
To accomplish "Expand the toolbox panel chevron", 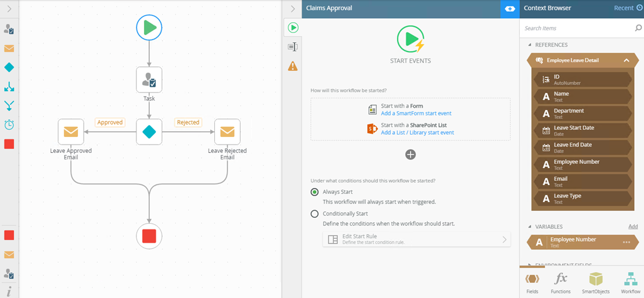I will click(x=9, y=9).
